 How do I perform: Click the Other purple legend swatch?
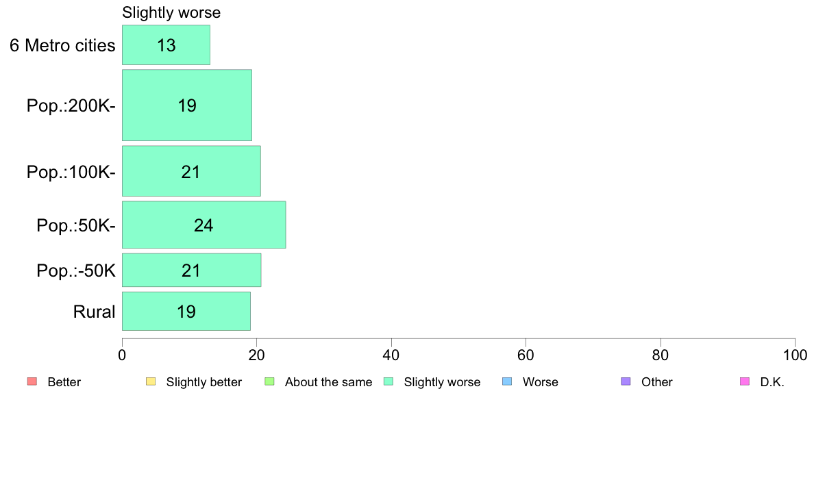pos(626,381)
